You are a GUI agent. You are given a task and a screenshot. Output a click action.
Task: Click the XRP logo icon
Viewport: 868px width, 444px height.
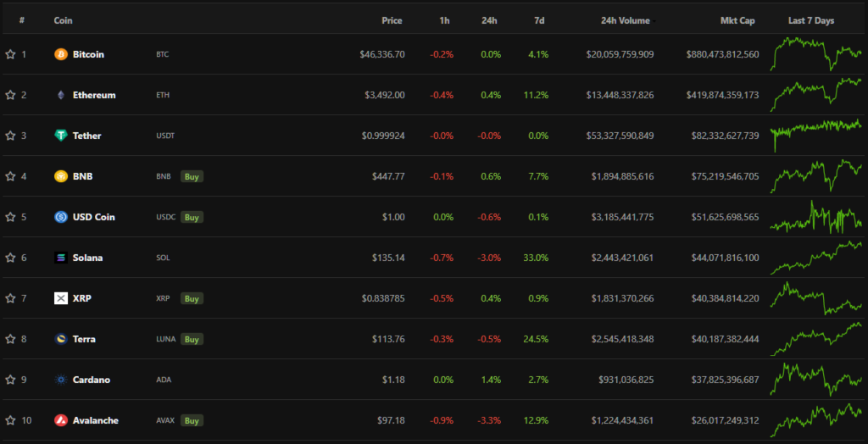click(61, 298)
